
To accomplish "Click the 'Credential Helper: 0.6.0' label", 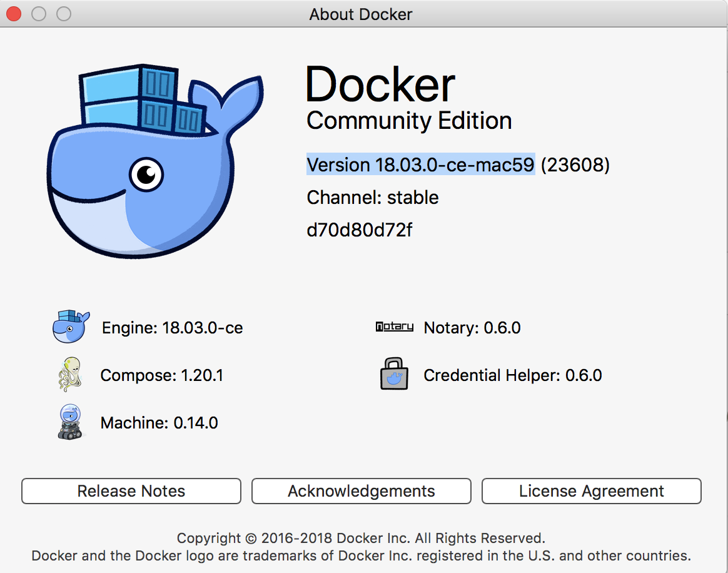I will coord(513,375).
